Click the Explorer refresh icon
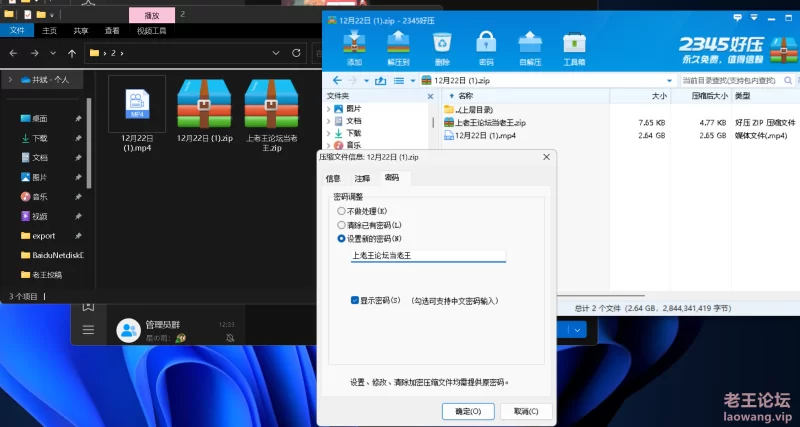This screenshot has height=427, width=800. 296,53
